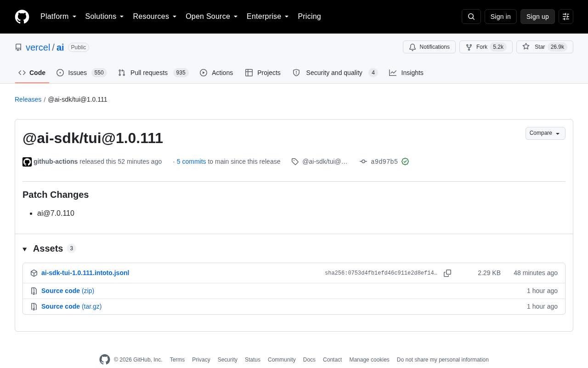
Task: Click the GitHub logo in the footer
Action: (x=105, y=360)
